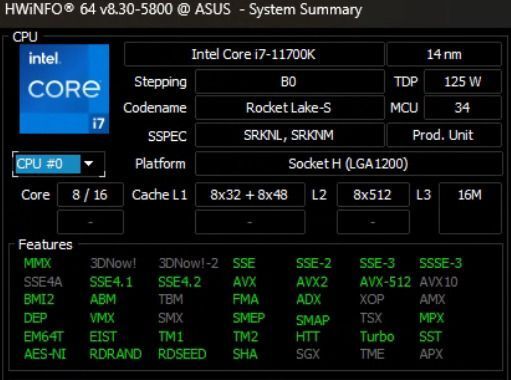Click the greyed AVX10 feature flag

coord(439,282)
